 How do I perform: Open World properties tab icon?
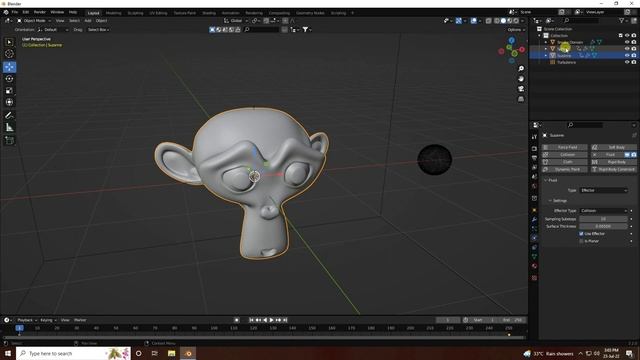point(534,186)
